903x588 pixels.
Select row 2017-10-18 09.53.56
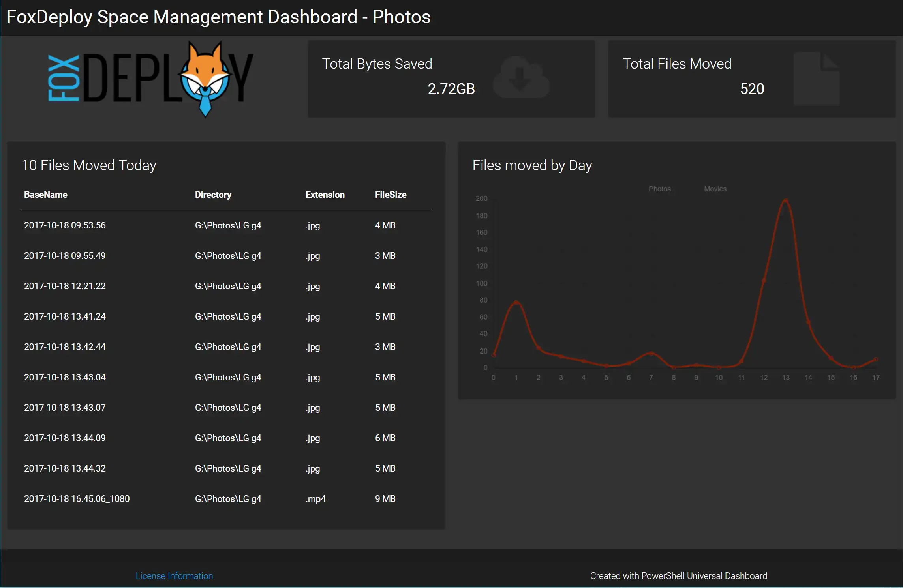point(226,225)
